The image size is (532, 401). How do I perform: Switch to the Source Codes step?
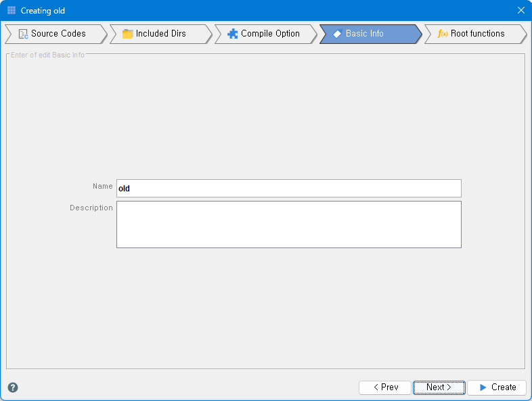(58, 34)
